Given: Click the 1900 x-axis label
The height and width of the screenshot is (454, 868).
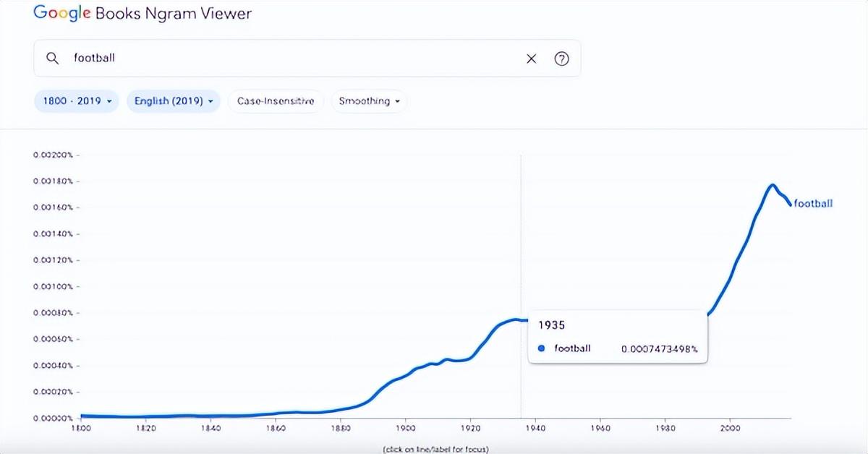Looking at the screenshot, I should pyautogui.click(x=405, y=428).
